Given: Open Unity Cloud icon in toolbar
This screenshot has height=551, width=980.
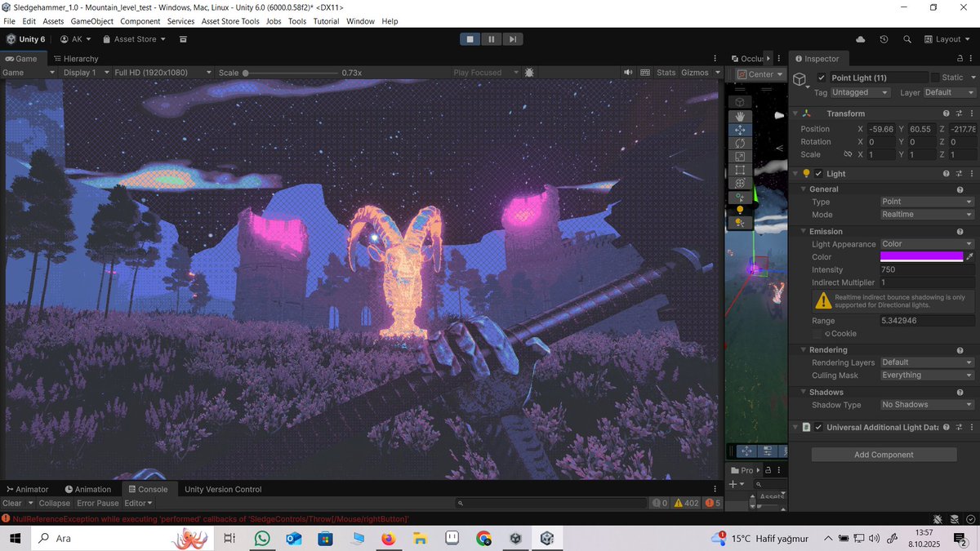Looking at the screenshot, I should click(x=860, y=39).
